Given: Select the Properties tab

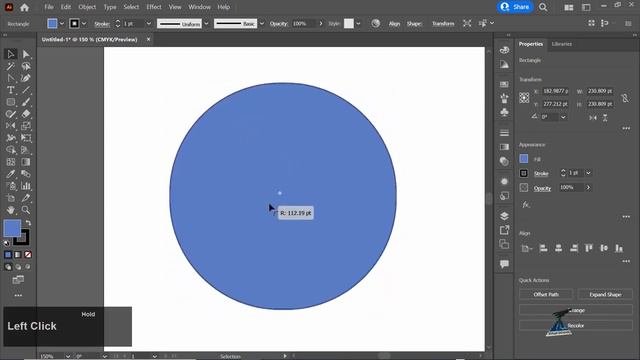Looking at the screenshot, I should pyautogui.click(x=531, y=44).
